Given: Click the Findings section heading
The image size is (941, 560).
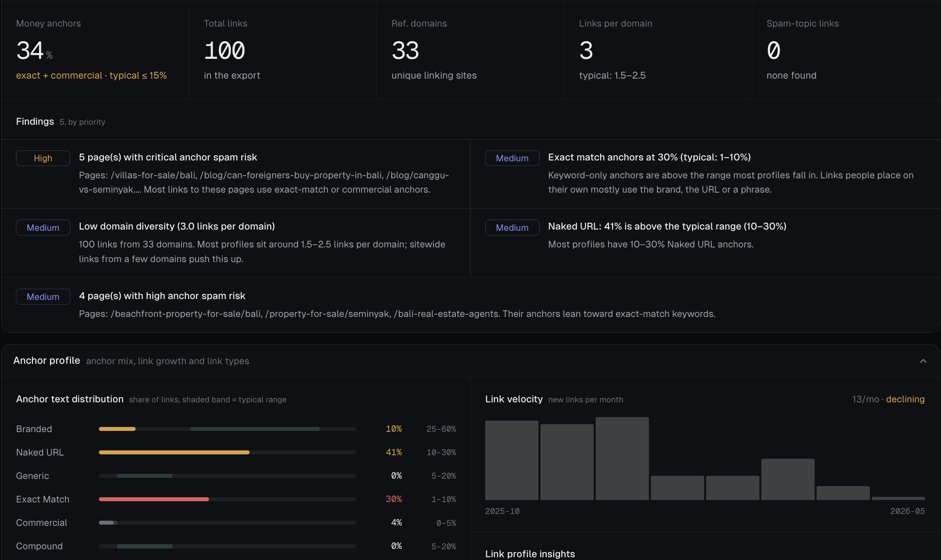Looking at the screenshot, I should (35, 122).
